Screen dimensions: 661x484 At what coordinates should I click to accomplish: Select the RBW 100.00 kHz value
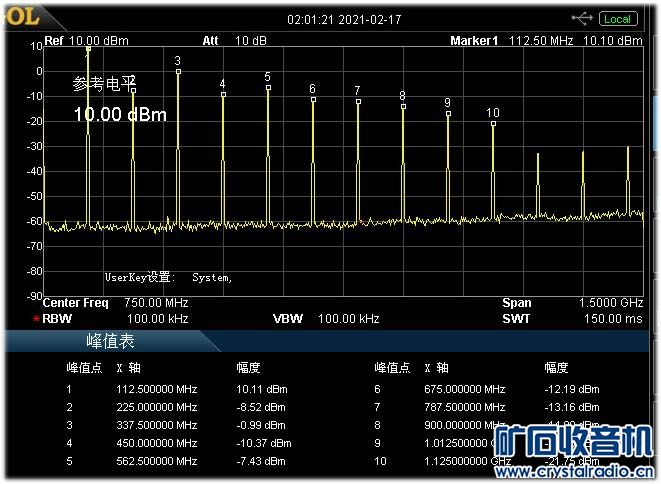(158, 319)
